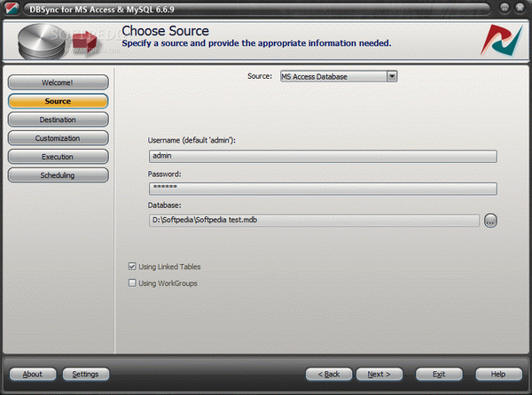Viewport: 532px width, 395px height.
Task: Click the DBSync app icon in title bar
Action: click(x=12, y=8)
